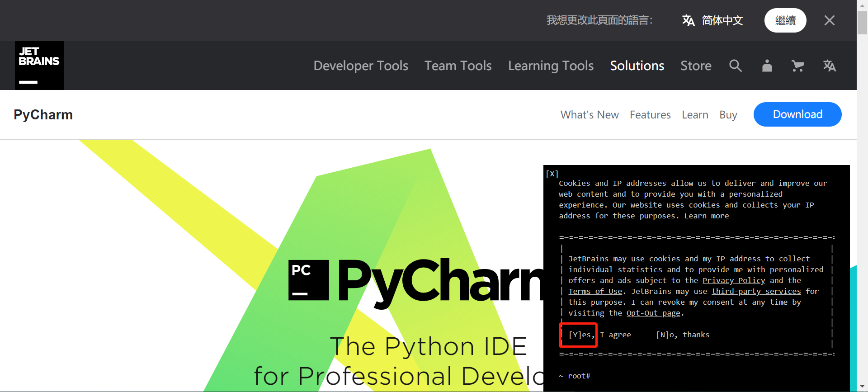Image resolution: width=868 pixels, height=392 pixels.
Task: Click the language selector icon in navbar
Action: (829, 66)
